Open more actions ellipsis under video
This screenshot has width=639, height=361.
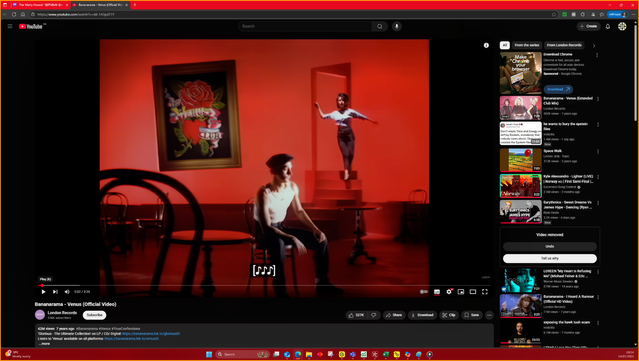coord(489,315)
